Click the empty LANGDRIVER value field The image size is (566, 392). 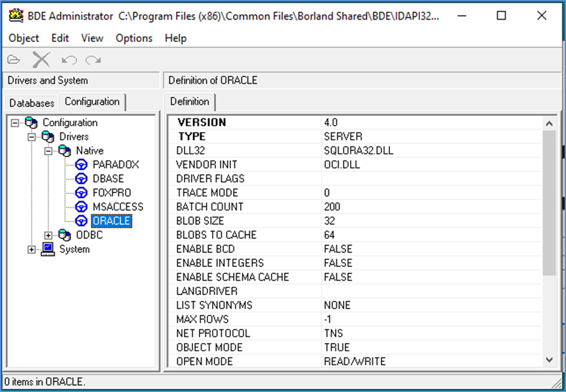click(x=431, y=292)
